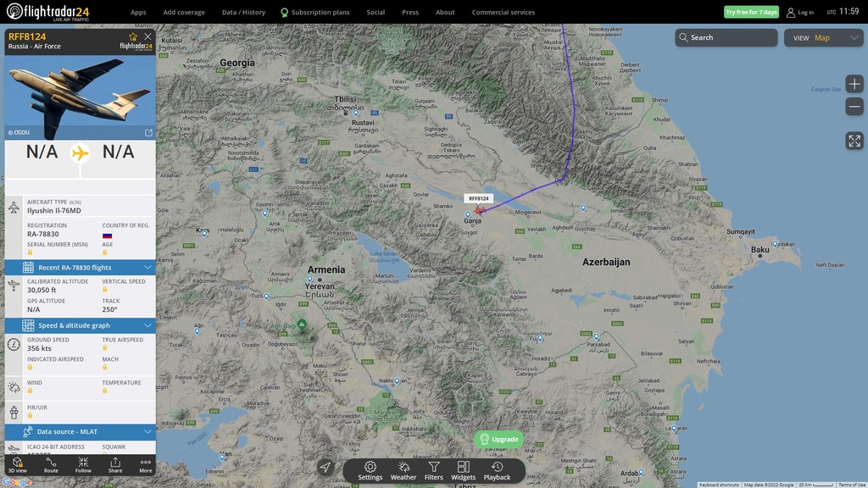Open Subscription plans page
The width and height of the screenshot is (868, 488).
click(x=315, y=12)
